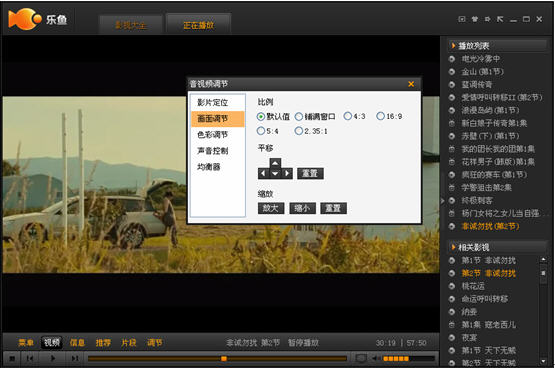Collapse the right side panel with its edge arrow

tap(442, 201)
